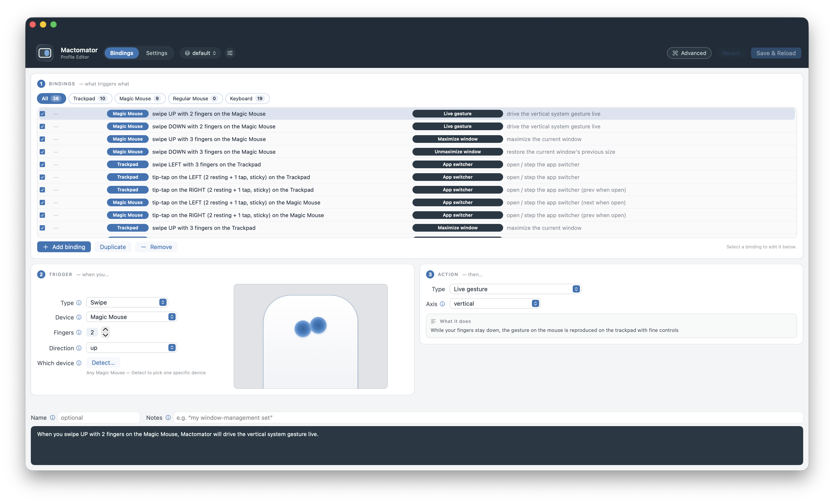This screenshot has width=834, height=504.
Task: Uncheck the swipe UP 3 fingers Magic Mouse binding
Action: point(42,139)
